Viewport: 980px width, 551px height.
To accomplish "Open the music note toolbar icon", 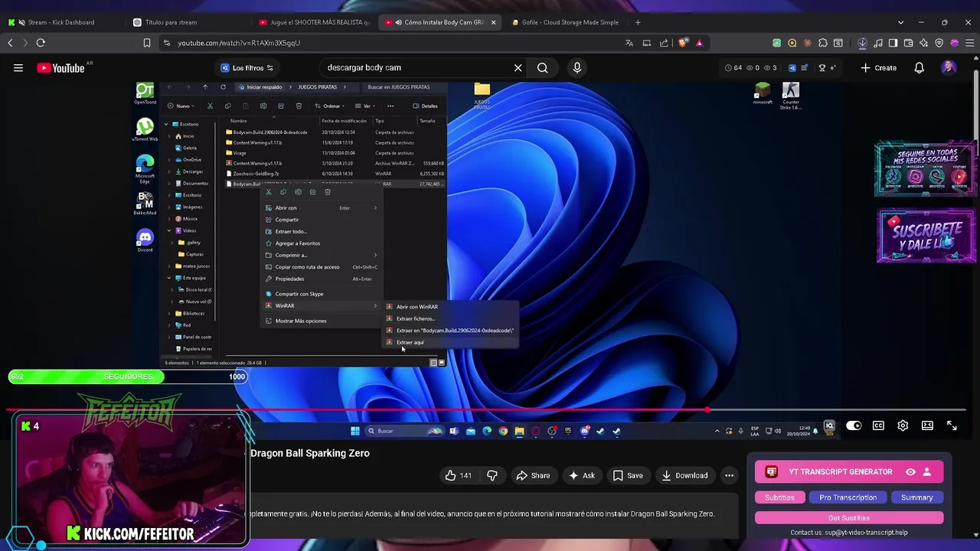I will click(877, 43).
